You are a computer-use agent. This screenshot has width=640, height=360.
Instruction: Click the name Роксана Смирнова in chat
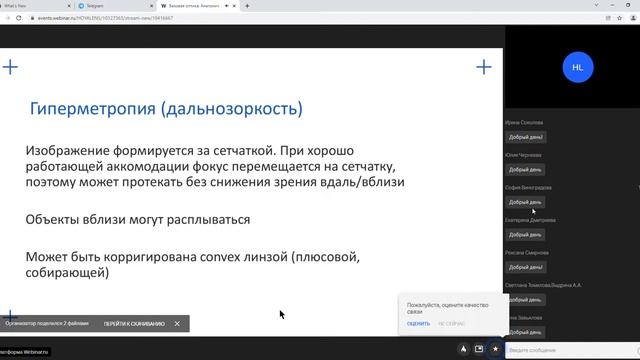pos(527,253)
